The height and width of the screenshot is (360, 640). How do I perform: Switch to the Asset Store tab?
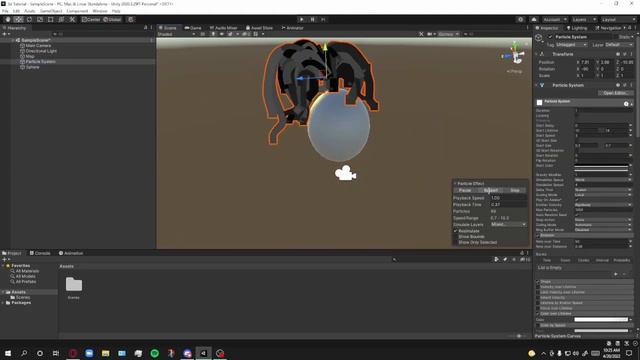[259, 28]
